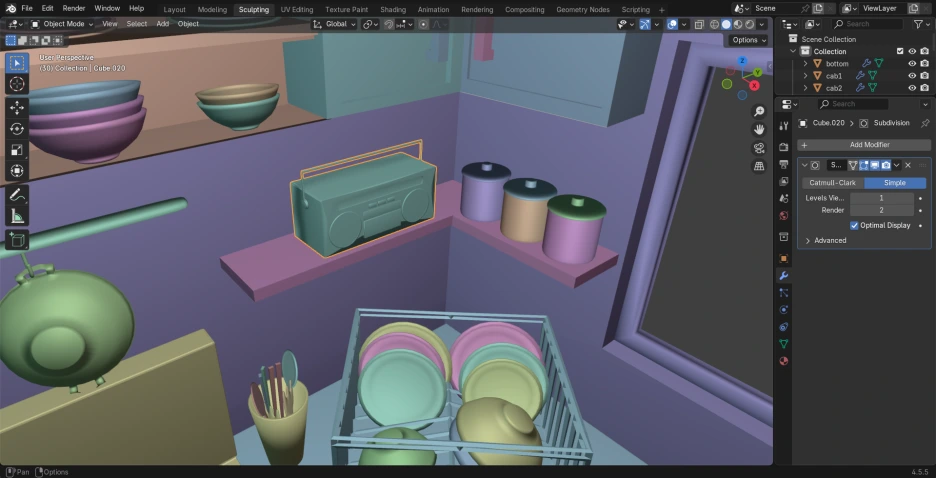Hide the bottom object in viewport
This screenshot has width=936, height=478.
(912, 64)
